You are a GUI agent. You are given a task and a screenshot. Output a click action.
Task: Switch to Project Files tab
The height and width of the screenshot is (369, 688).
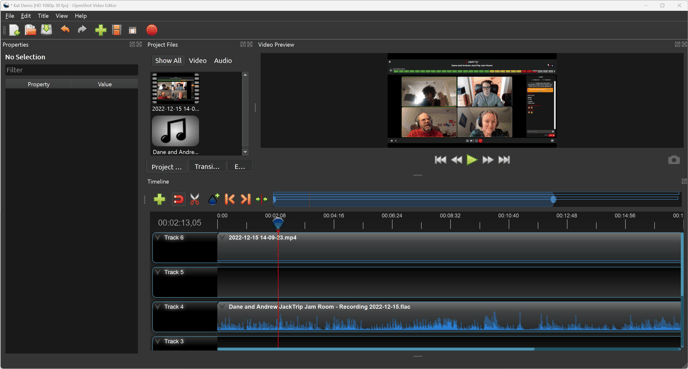click(x=166, y=167)
